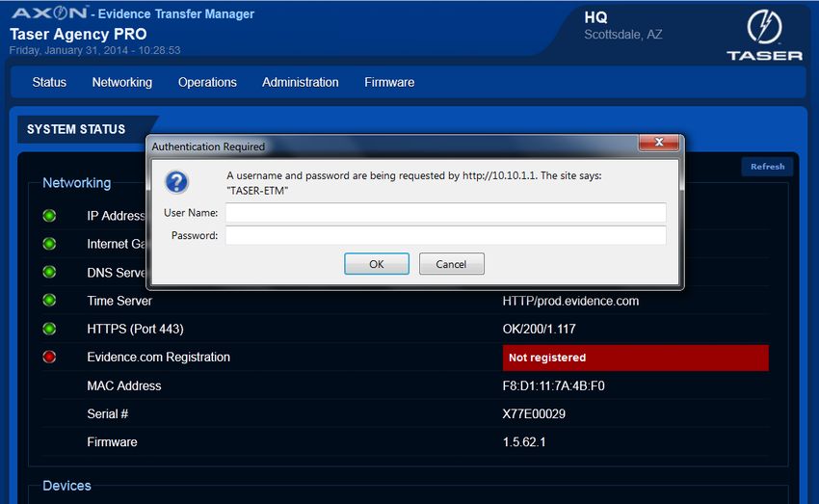The height and width of the screenshot is (504, 819).
Task: Focus the User Name field
Action: click(445, 213)
